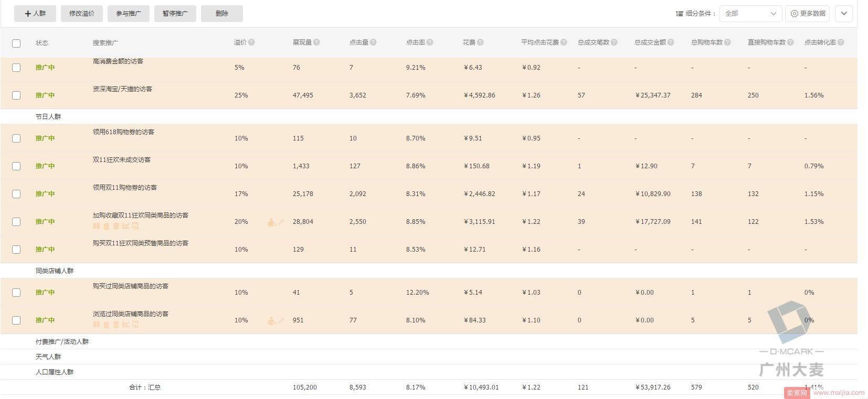Click the 修改溢价 button

pos(82,14)
